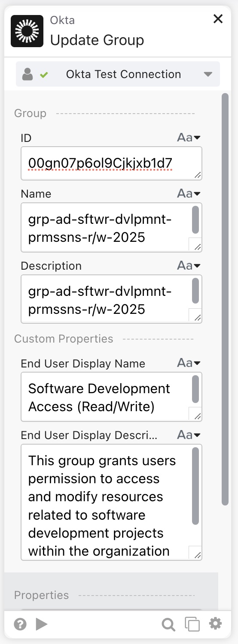Open Aa format menu for Description
The width and height of the screenshot is (238, 644).
click(x=189, y=265)
